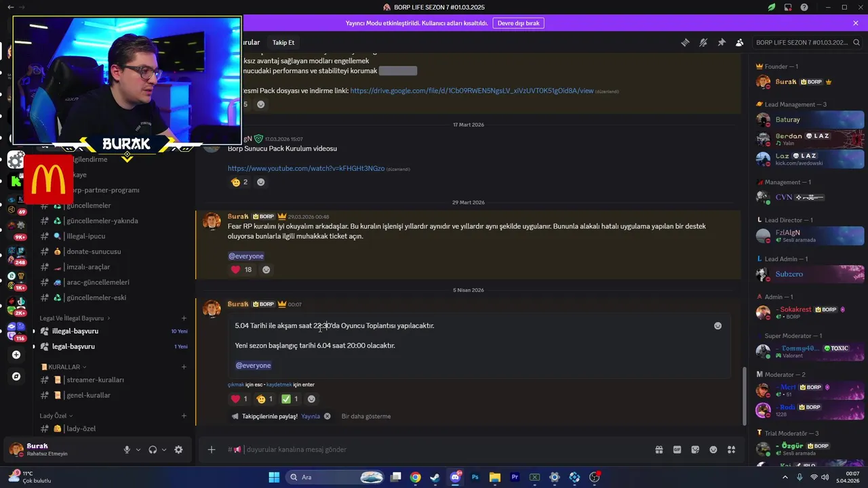The image size is (868, 488).
Task: Click the Add a Server plus icon
Action: (x=16, y=354)
